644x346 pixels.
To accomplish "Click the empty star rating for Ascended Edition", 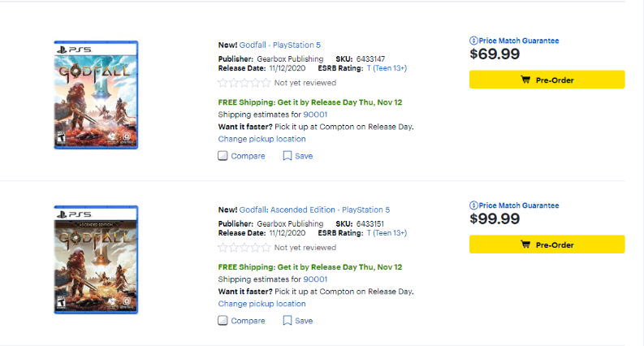I will [244, 248].
